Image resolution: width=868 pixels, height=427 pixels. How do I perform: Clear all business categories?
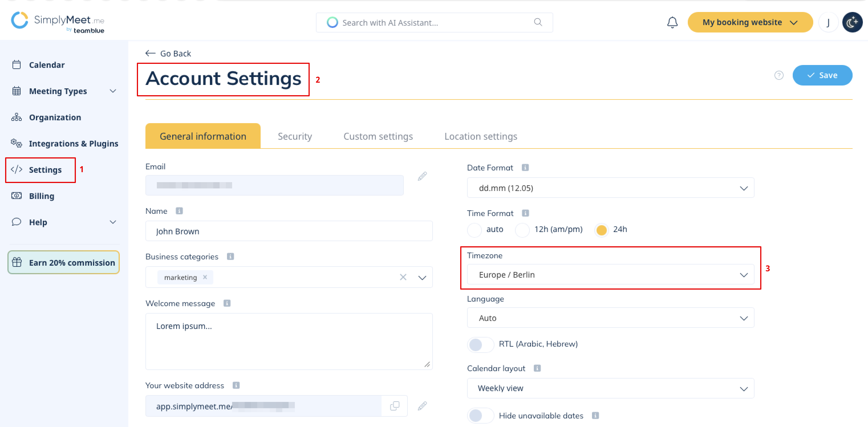[403, 277]
